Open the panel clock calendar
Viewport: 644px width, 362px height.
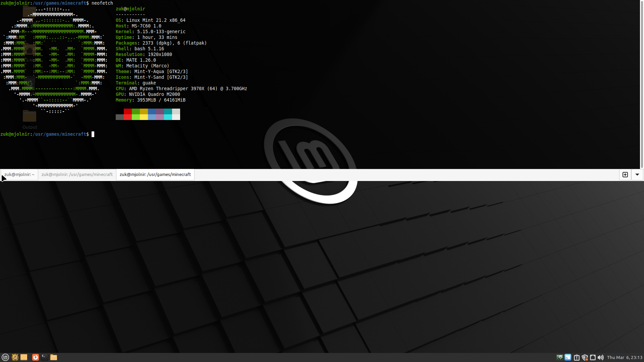click(x=625, y=358)
